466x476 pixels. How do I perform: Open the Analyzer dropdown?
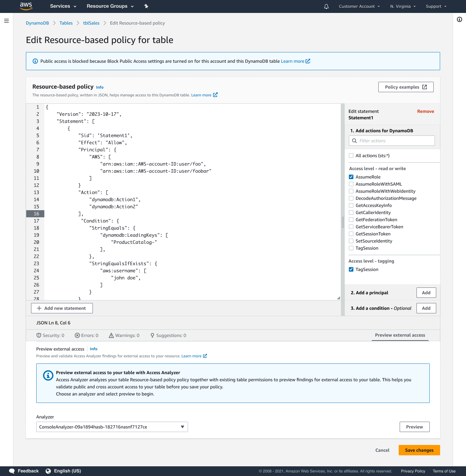point(182,427)
